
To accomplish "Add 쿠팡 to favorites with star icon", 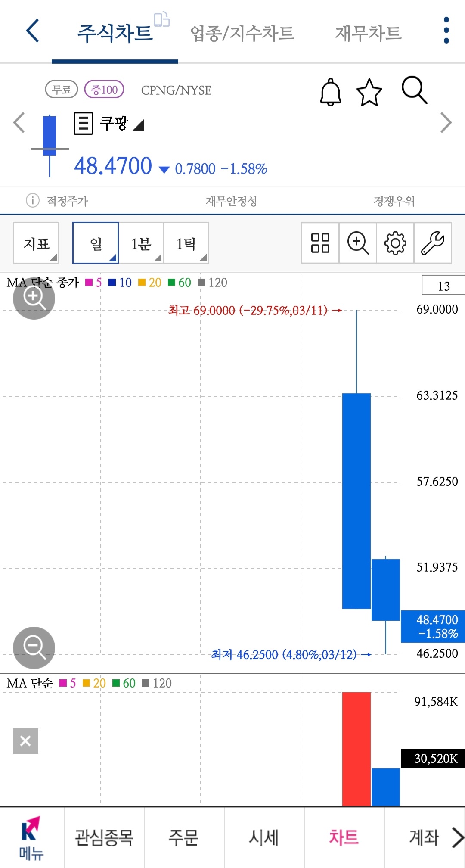I will (x=369, y=92).
